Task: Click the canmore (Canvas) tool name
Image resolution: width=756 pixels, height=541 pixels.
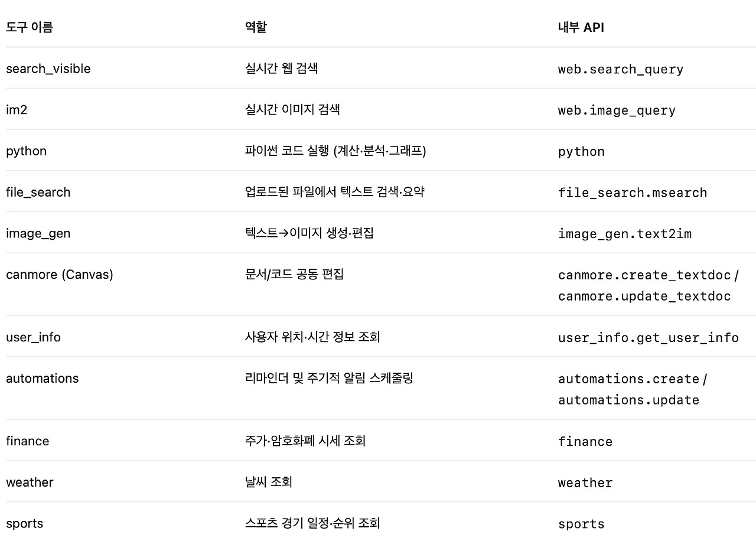Action: 60,275
